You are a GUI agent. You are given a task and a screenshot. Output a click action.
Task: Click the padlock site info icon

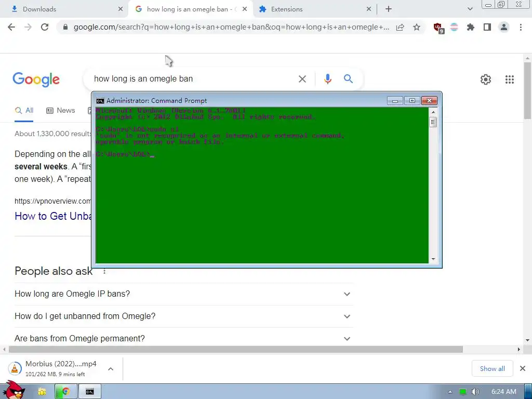point(65,27)
